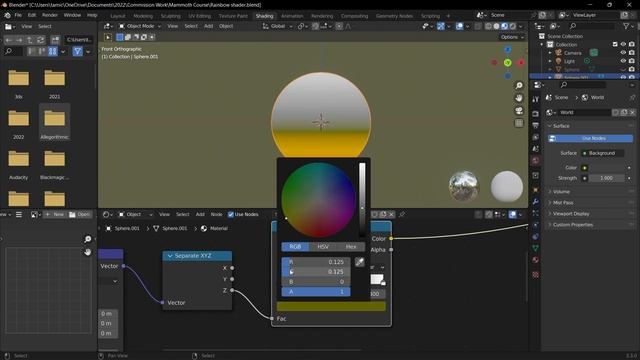Image resolution: width=640 pixels, height=360 pixels.
Task: Select HSV tab in color picker
Action: 323,247
